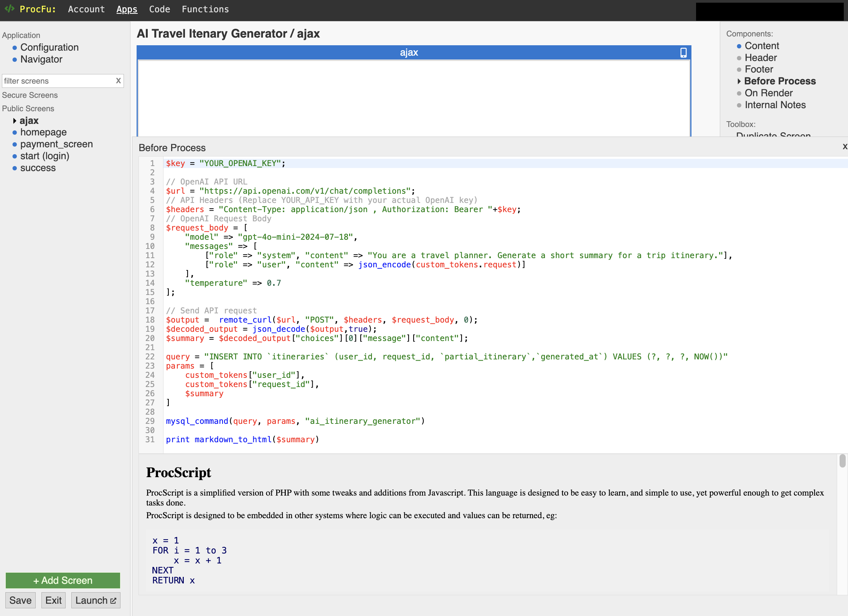Click the Before Process panel title

pos(172,148)
